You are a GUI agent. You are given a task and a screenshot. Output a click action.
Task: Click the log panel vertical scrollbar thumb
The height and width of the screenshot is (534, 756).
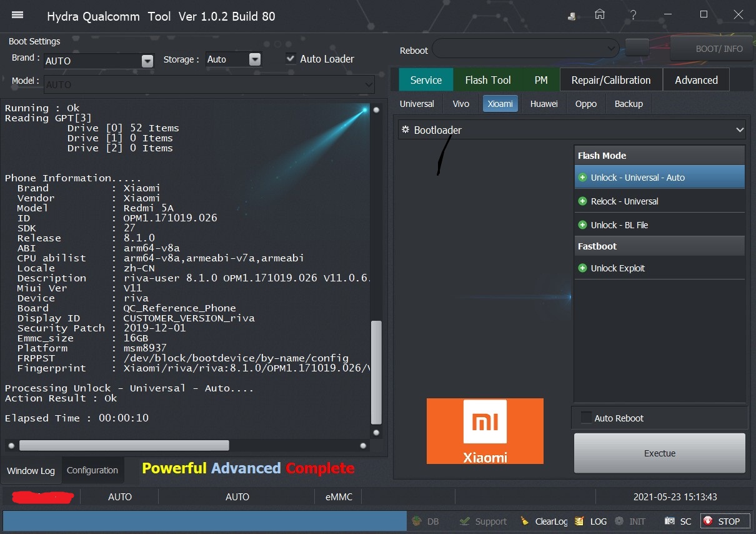tap(376, 372)
